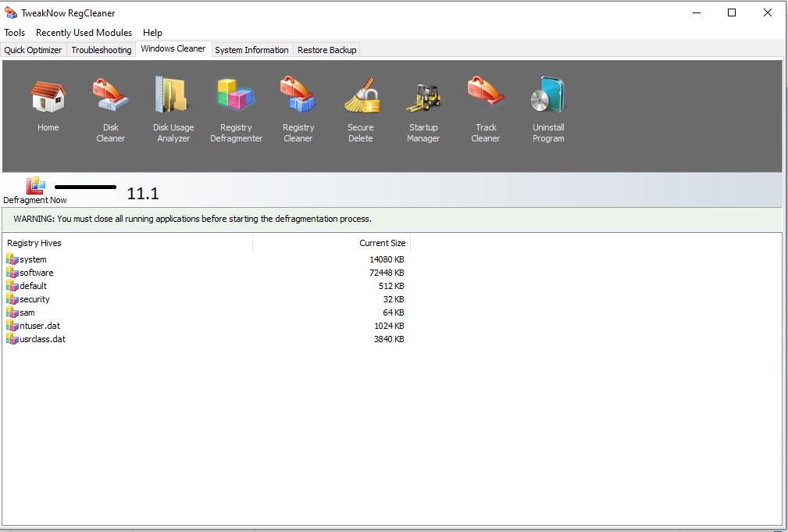
Task: Sort by the Current Size column header
Action: 332,243
